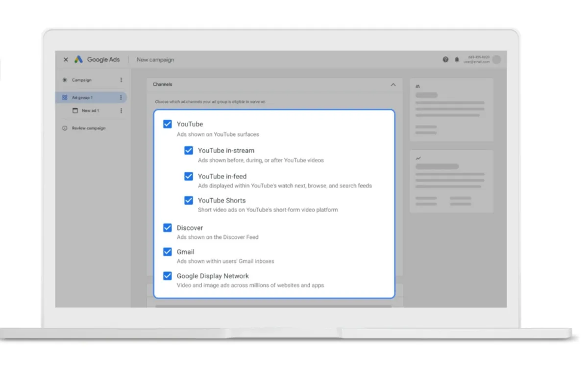Disable the YouTube Shorts checkbox

(x=189, y=200)
